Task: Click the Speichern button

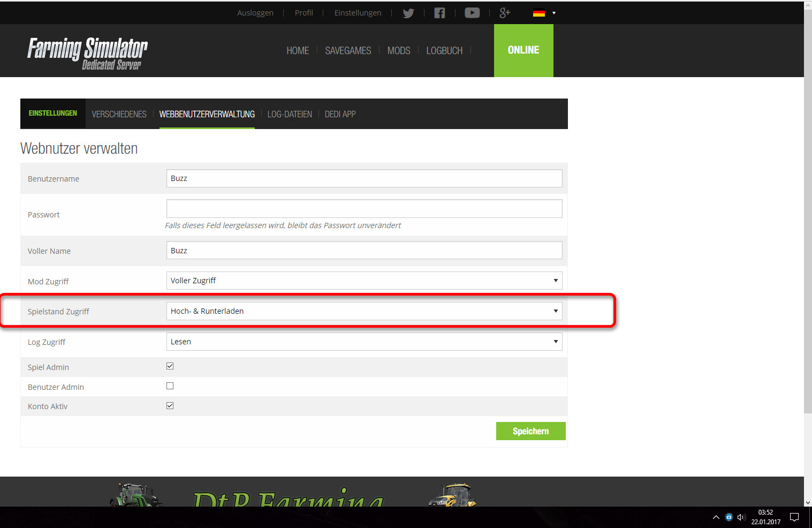Action: (530, 431)
